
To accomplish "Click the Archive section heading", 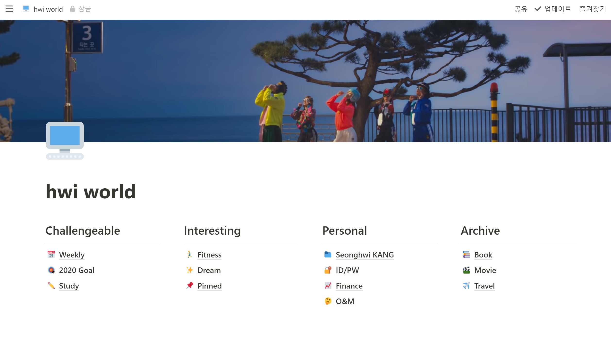I will [480, 230].
